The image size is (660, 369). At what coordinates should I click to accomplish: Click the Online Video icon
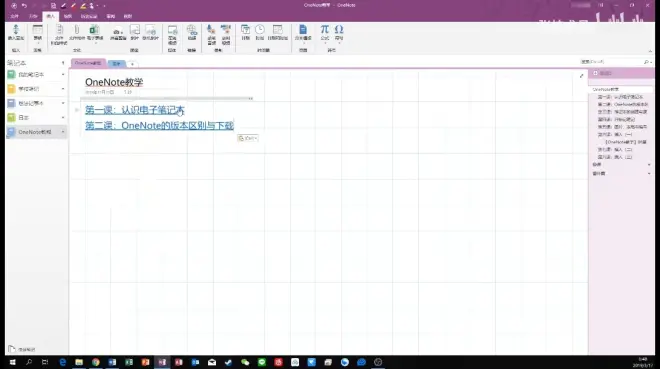(x=172, y=34)
